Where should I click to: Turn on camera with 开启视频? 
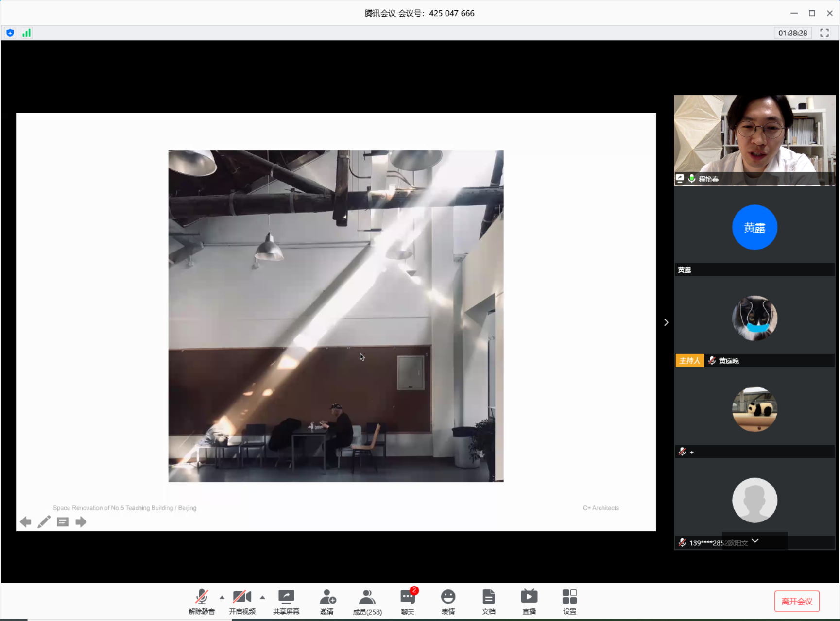pos(242,601)
